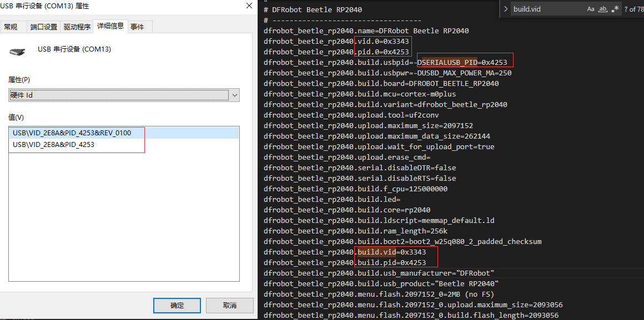Click the build.usb_manufacturer="DFRobot" line
644x320 pixels.
379,273
